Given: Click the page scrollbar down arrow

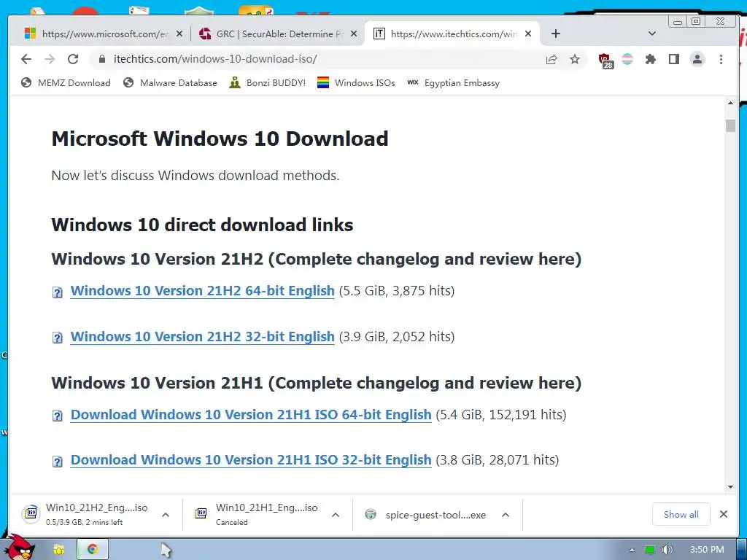Looking at the screenshot, I should coord(730,487).
